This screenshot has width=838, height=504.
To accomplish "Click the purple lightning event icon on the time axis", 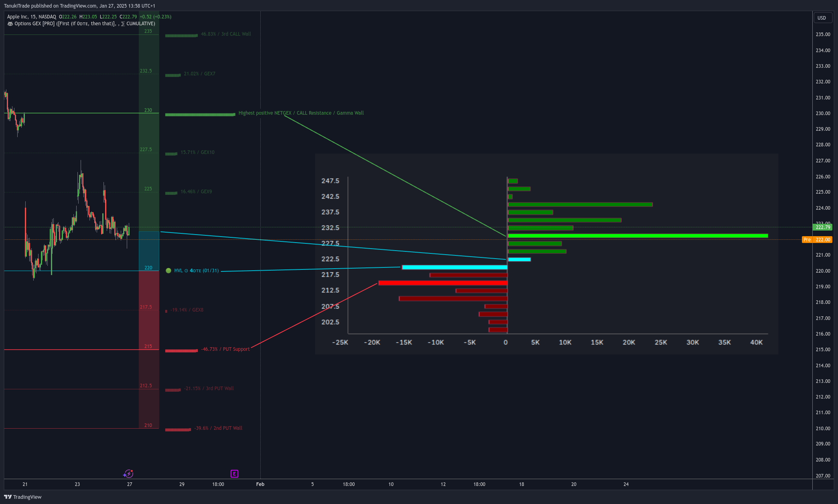I will [x=128, y=474].
